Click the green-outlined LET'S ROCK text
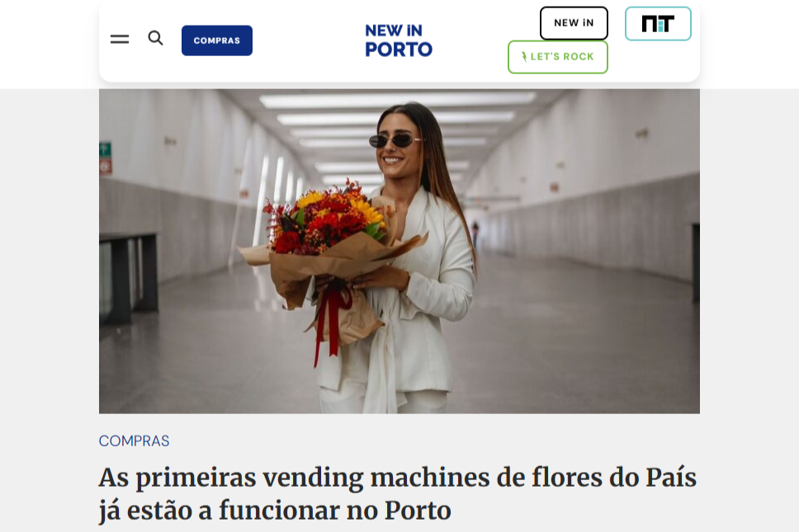 pos(562,57)
